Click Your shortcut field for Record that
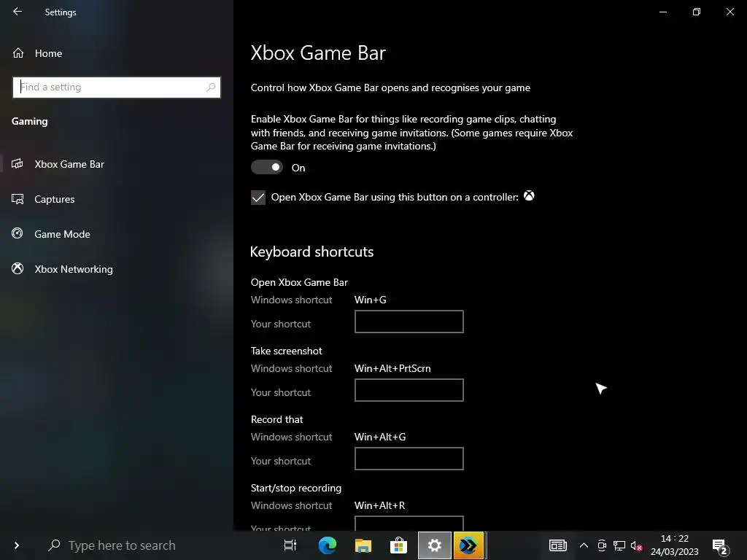Image resolution: width=747 pixels, height=560 pixels. coord(409,459)
